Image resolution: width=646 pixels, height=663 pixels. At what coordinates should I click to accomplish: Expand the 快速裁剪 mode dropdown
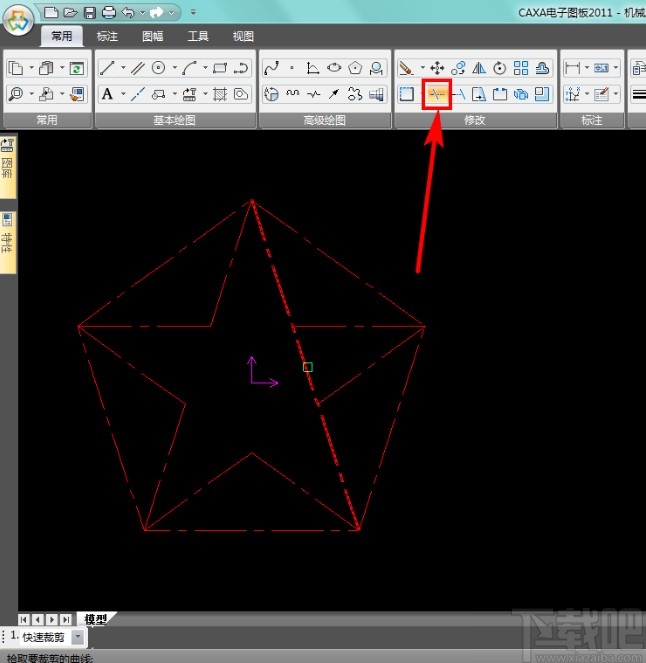(78, 637)
